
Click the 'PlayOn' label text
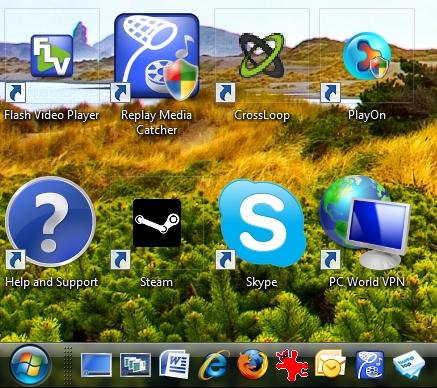point(367,115)
